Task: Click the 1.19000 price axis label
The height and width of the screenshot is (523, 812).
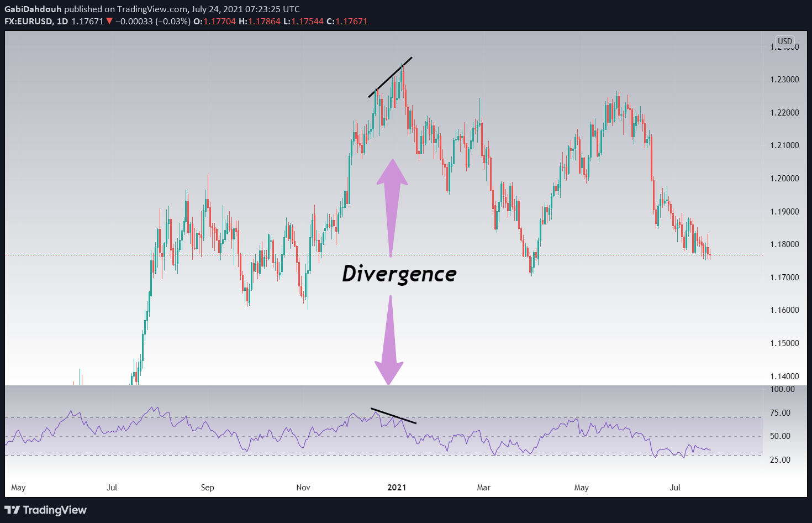Action: 784,212
